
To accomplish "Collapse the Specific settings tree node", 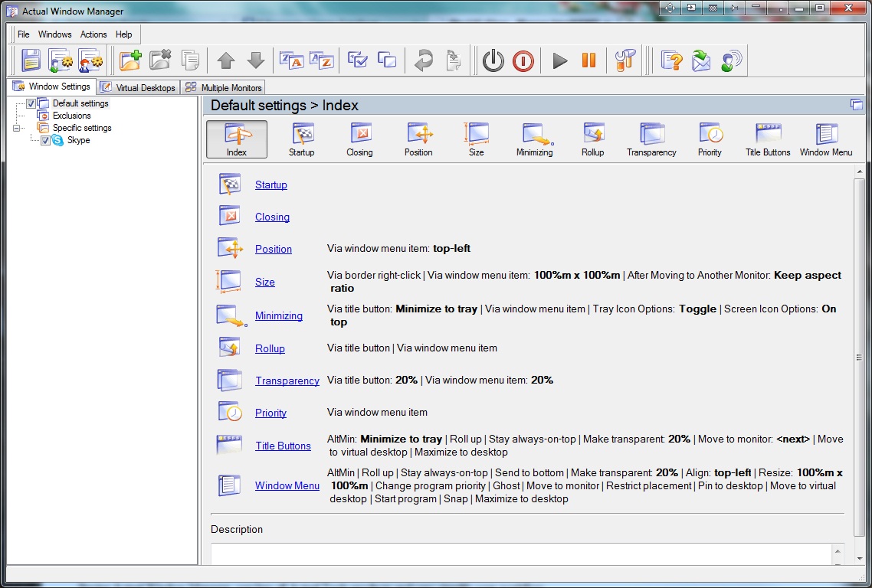I will click(x=17, y=129).
